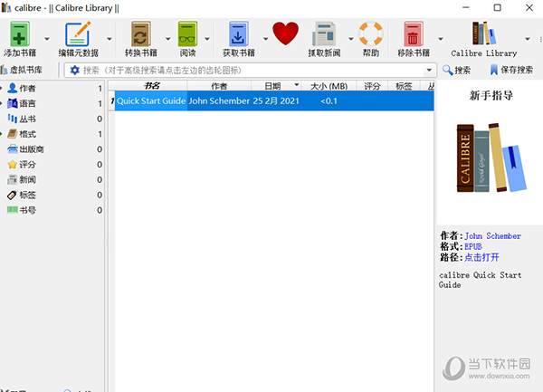
Task: Open the EPUB format link
Action: pos(473,247)
